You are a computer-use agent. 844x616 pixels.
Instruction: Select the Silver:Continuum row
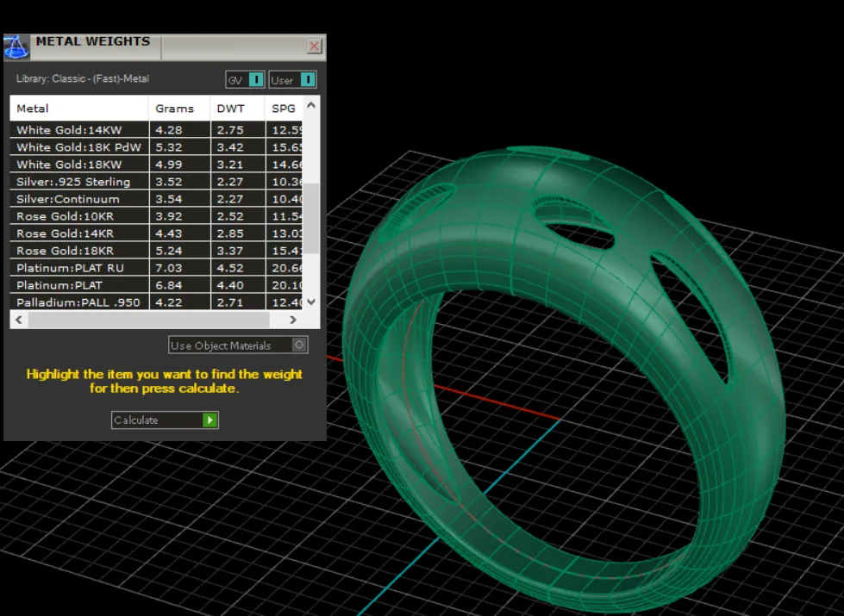pyautogui.click(x=156, y=198)
